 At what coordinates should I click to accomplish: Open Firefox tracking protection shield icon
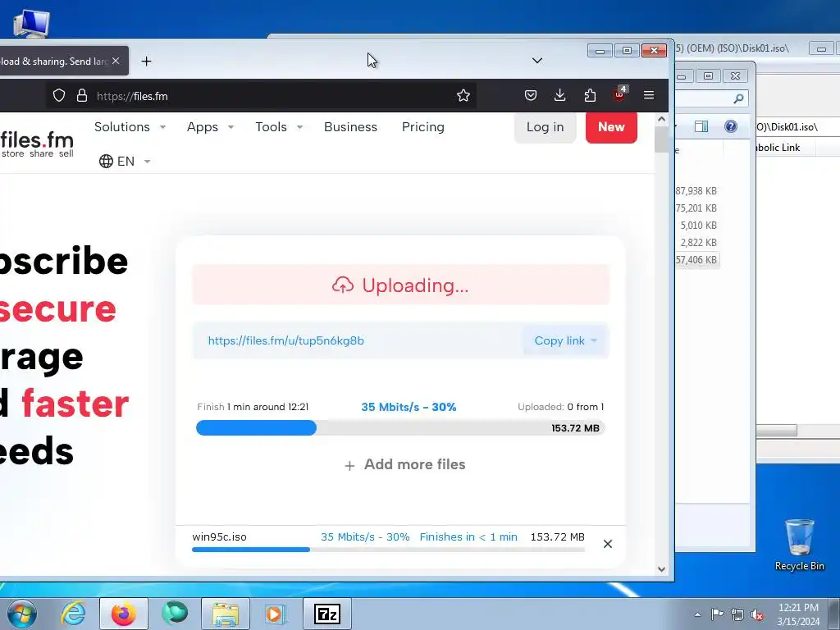pos(59,96)
